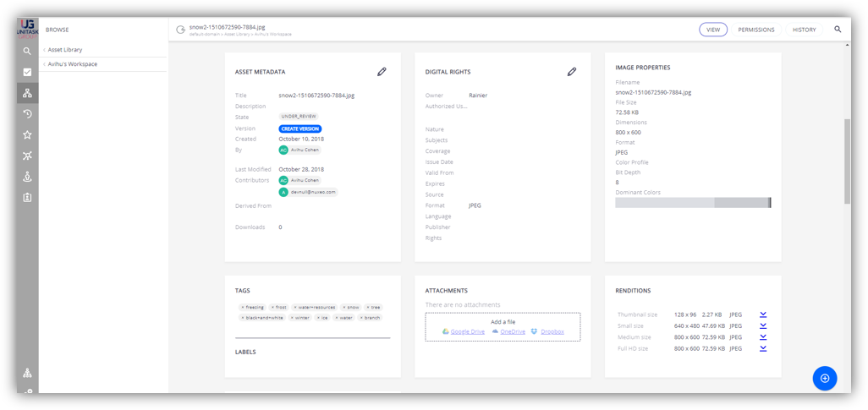Screen dimensions: 868x410
Task: Collapse to Avihu's Workspace in browse tree
Action: point(71,64)
